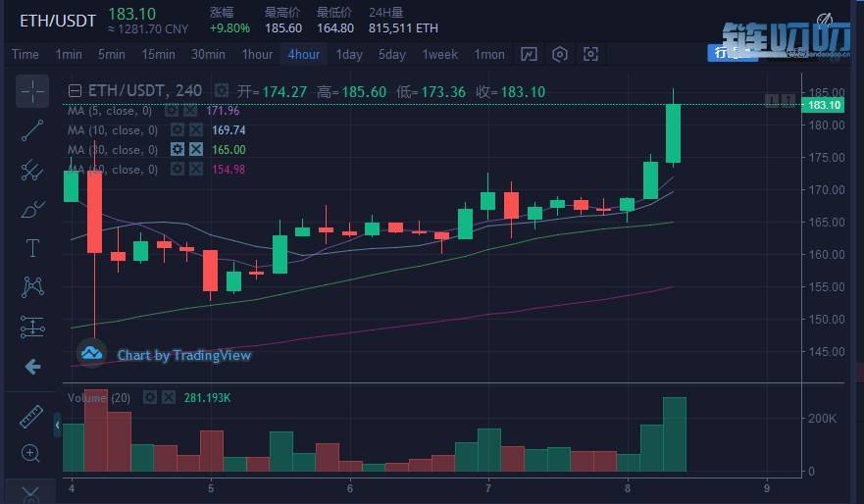Select the 1hour interval
The height and width of the screenshot is (504, 864).
(x=257, y=54)
